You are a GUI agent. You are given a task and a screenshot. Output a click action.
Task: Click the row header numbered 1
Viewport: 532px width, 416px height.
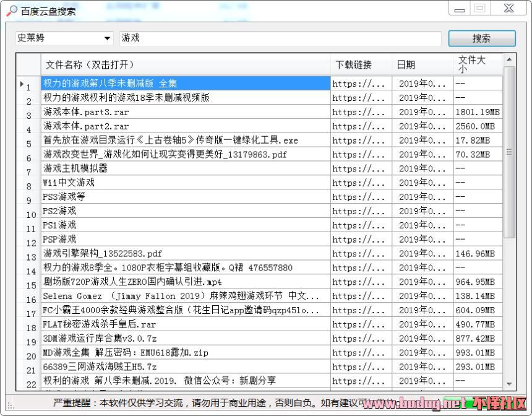(28, 83)
